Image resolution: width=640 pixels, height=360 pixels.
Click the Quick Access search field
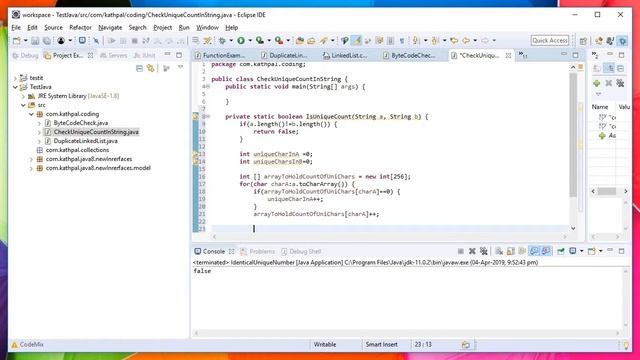(550, 40)
